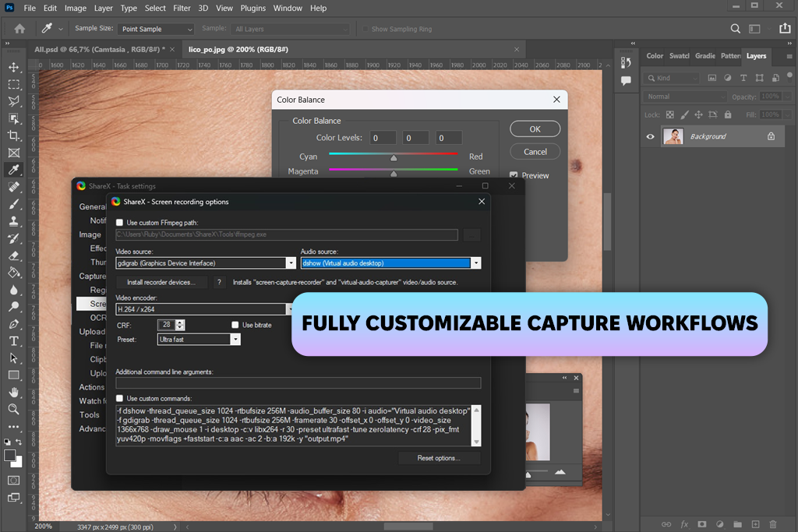Click the Delete layer trash icon
798x532 pixels.
773,524
